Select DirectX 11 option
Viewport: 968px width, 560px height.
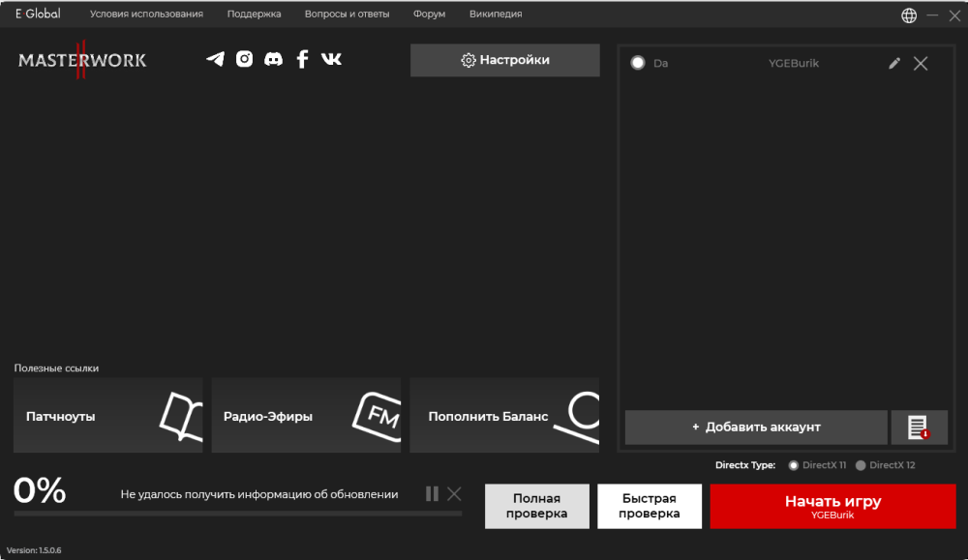(x=794, y=465)
